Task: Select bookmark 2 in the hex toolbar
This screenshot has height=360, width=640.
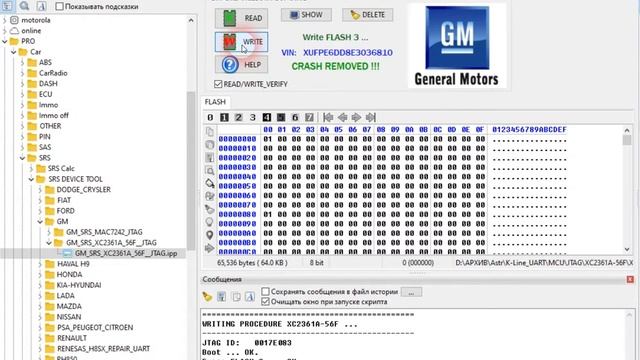Action: 238,118
